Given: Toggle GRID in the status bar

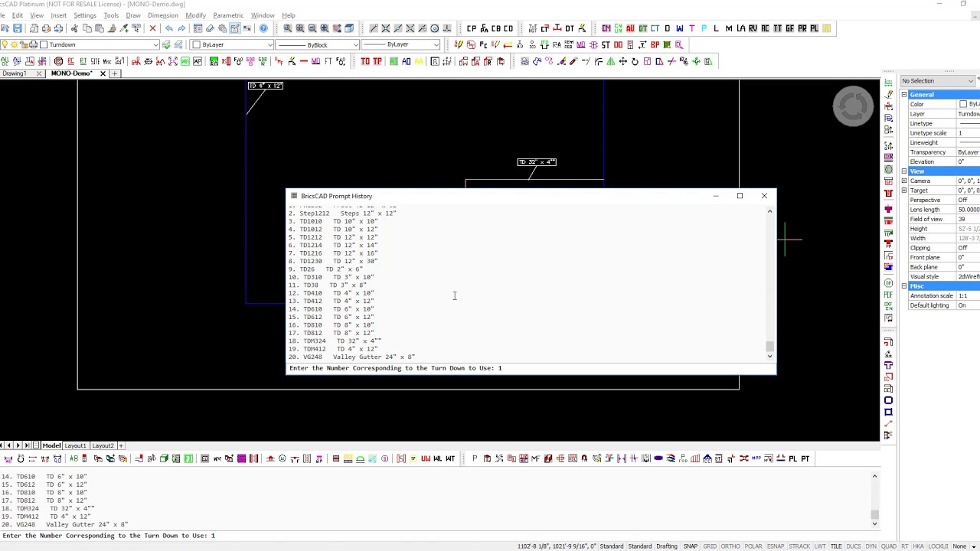Looking at the screenshot, I should [x=710, y=546].
